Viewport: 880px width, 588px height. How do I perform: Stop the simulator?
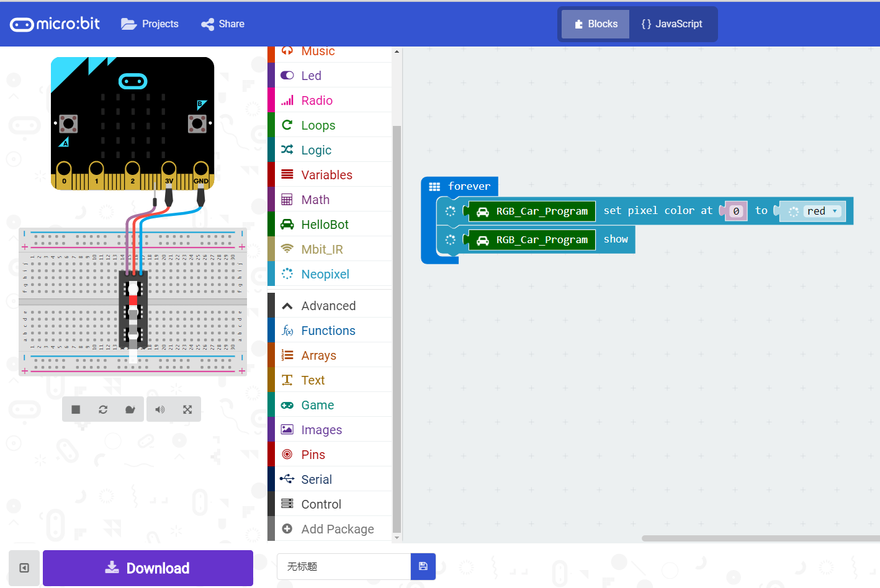pos(76,409)
